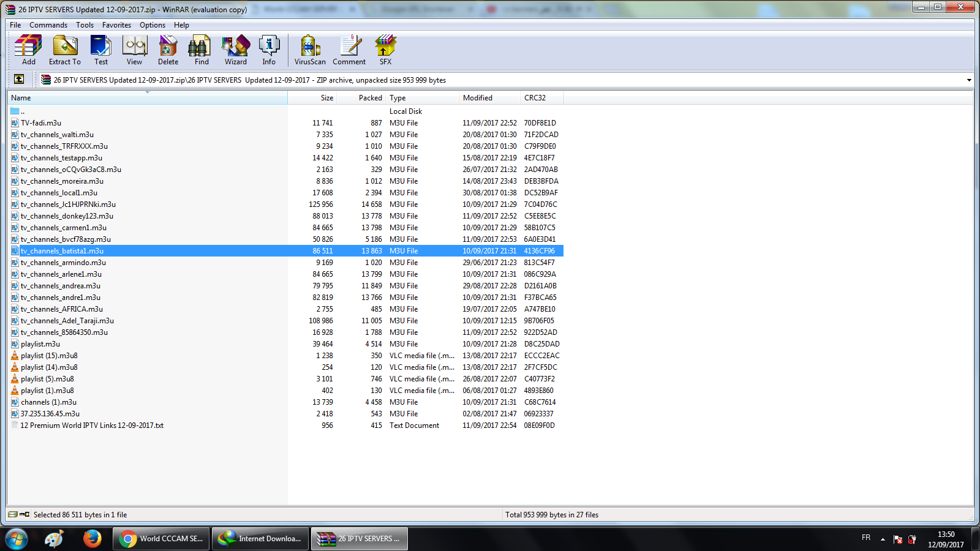This screenshot has width=980, height=551.
Task: Select tv_channels_testapp.m3u file
Action: pos(61,158)
